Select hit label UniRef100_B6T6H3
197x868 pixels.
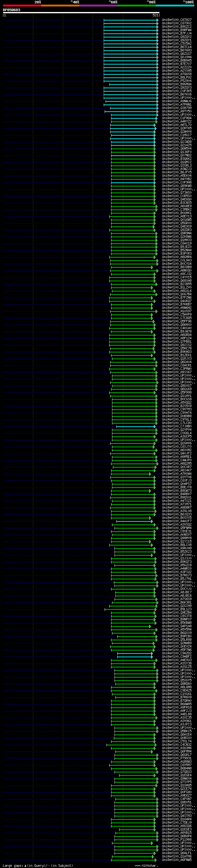[x=176, y=50]
